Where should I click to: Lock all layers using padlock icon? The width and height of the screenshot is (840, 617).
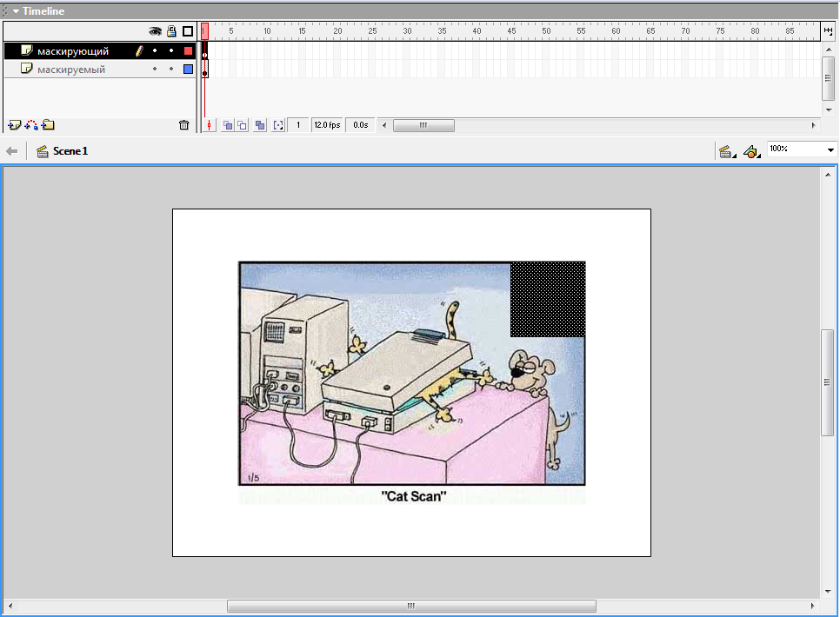click(x=171, y=31)
